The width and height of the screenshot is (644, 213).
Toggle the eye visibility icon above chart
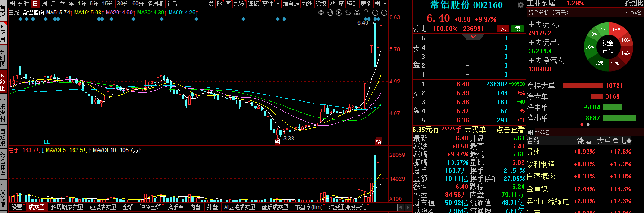[x=321, y=13]
